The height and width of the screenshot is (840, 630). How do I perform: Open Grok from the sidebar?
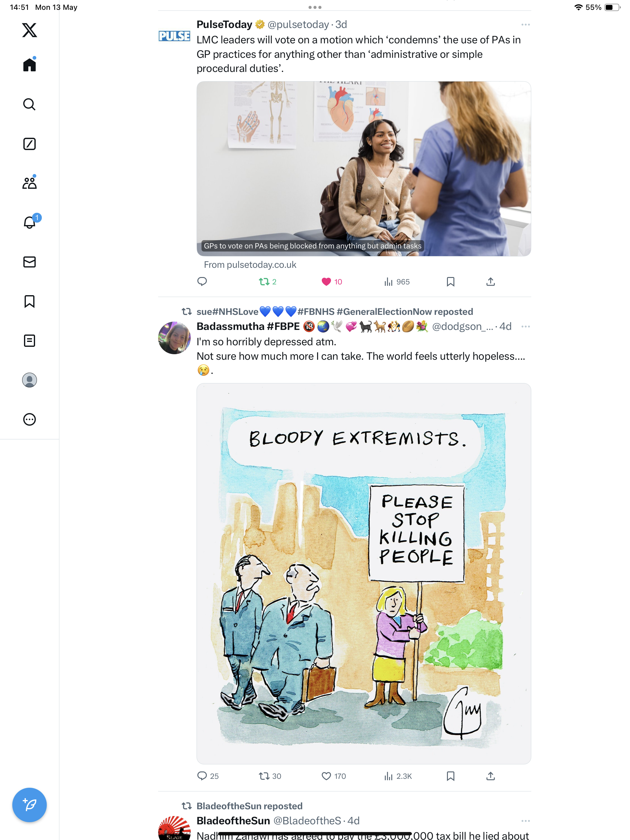point(29,144)
